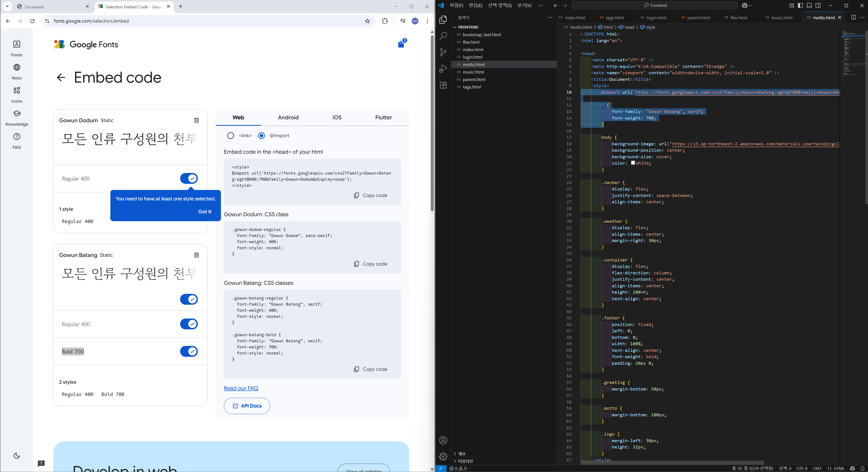The image size is (868, 472).
Task: Bookmark this page with the star icon
Action: [367, 21]
